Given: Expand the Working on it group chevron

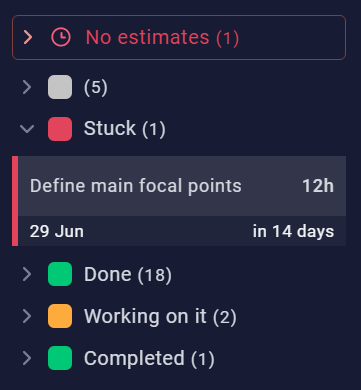Looking at the screenshot, I should click(x=27, y=316).
